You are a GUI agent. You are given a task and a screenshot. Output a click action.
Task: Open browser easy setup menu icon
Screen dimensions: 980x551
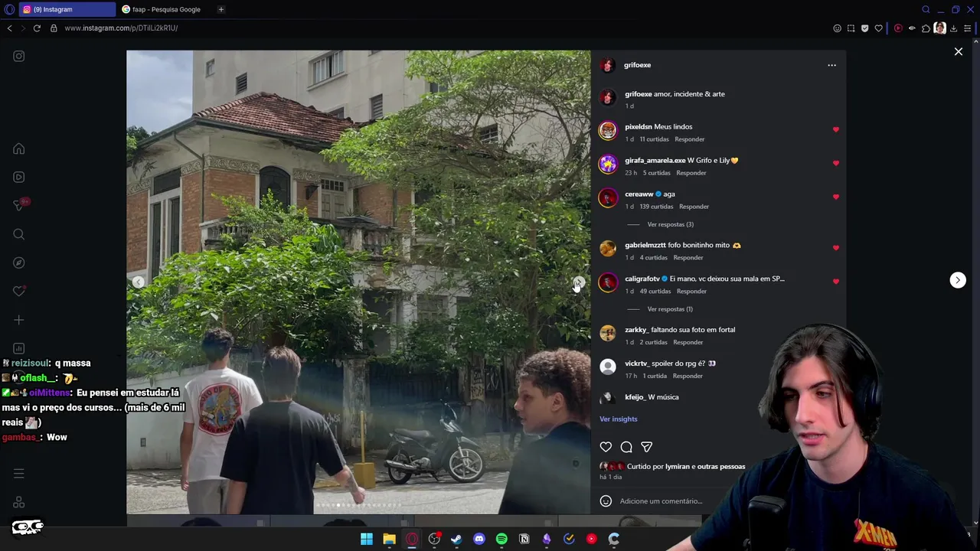point(968,28)
